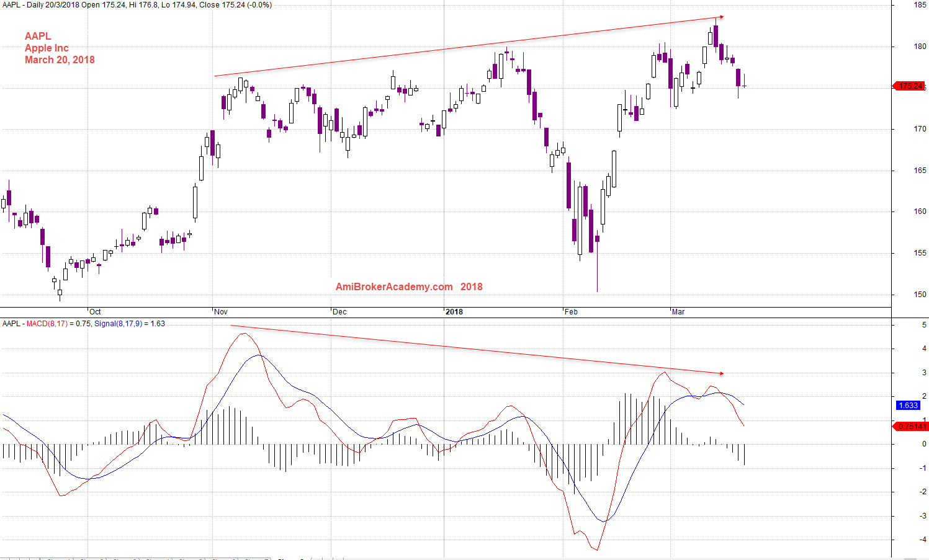The width and height of the screenshot is (929, 560).
Task: Click the Nov date axis label
Action: click(221, 312)
